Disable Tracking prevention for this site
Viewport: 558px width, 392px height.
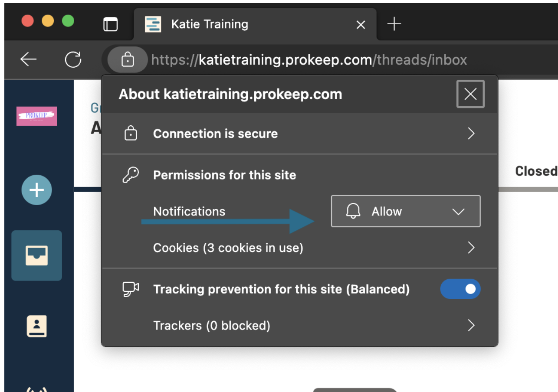tap(460, 289)
